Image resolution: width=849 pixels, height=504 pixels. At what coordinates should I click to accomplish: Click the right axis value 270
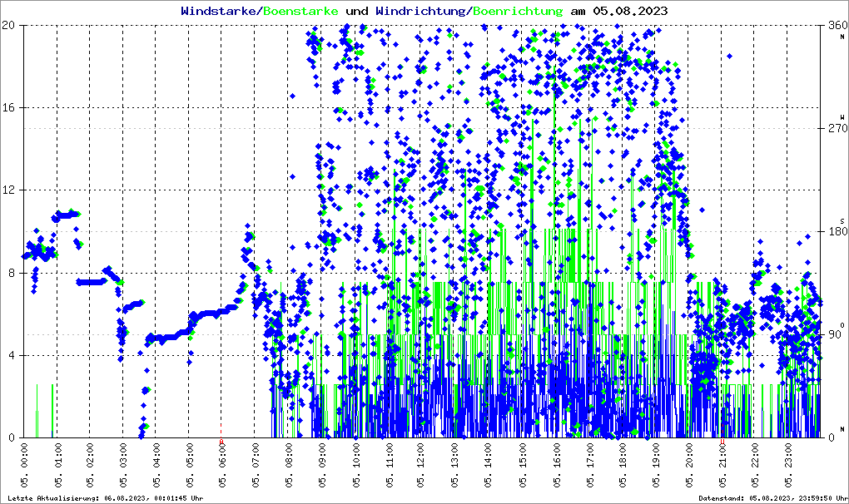(837, 128)
